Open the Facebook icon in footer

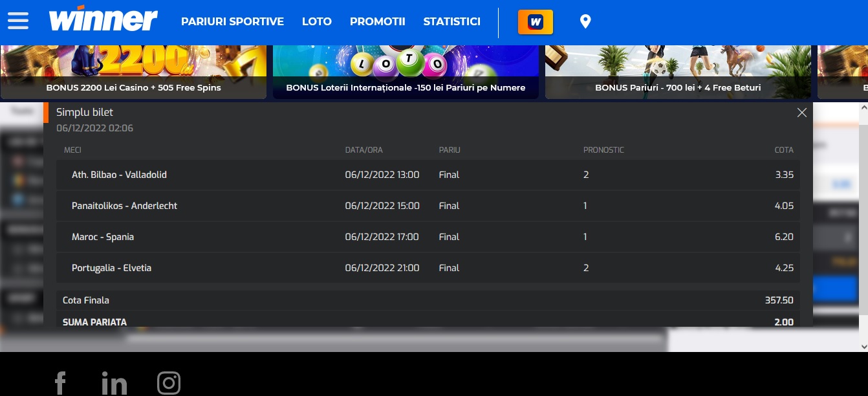(60, 383)
